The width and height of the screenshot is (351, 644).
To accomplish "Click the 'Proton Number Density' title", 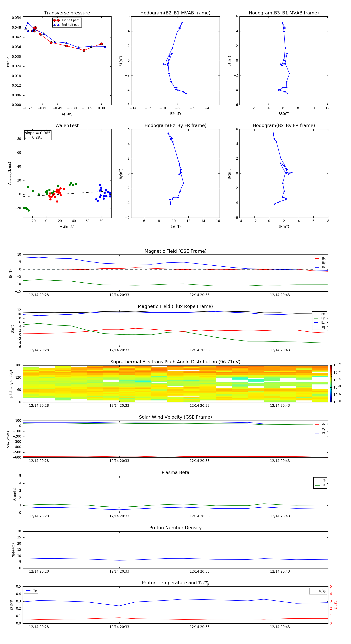I will [175, 528].
